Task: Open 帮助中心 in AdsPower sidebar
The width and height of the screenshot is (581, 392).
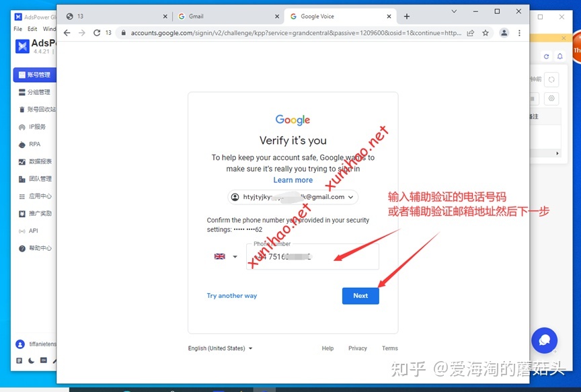Action: click(35, 248)
